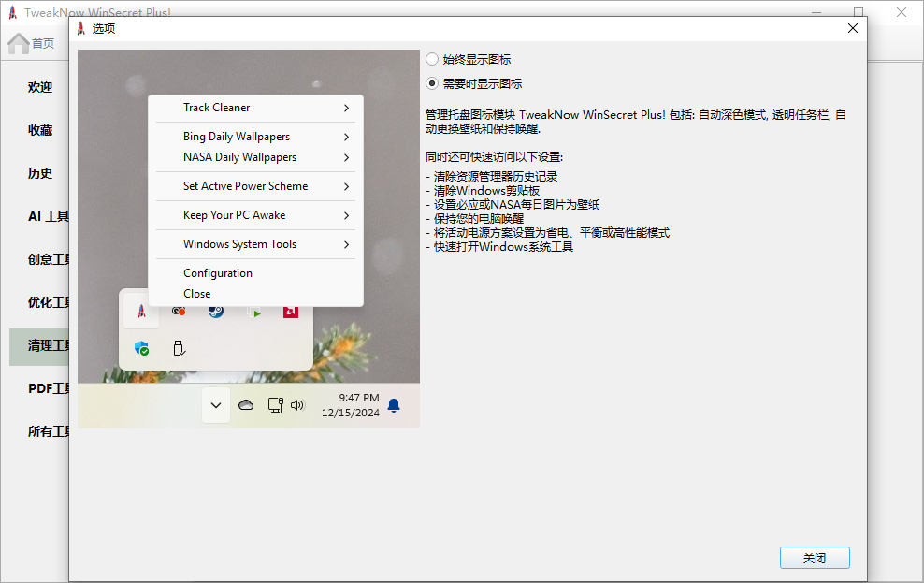This screenshot has width=924, height=583.
Task: Click the USB safely remove tray icon
Action: 180,348
